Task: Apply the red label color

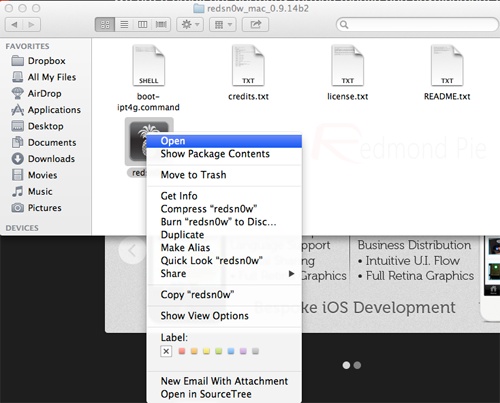Action: point(182,351)
